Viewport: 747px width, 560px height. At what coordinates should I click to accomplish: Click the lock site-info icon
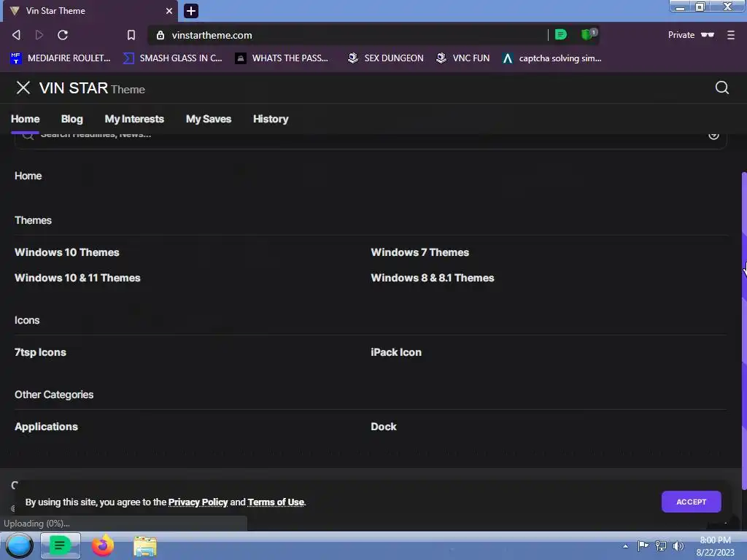pos(160,35)
